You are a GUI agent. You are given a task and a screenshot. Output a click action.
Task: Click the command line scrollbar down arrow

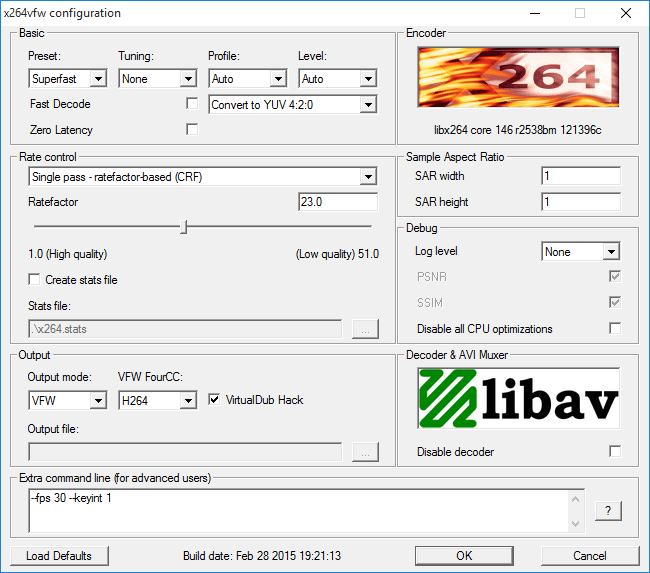click(x=576, y=523)
